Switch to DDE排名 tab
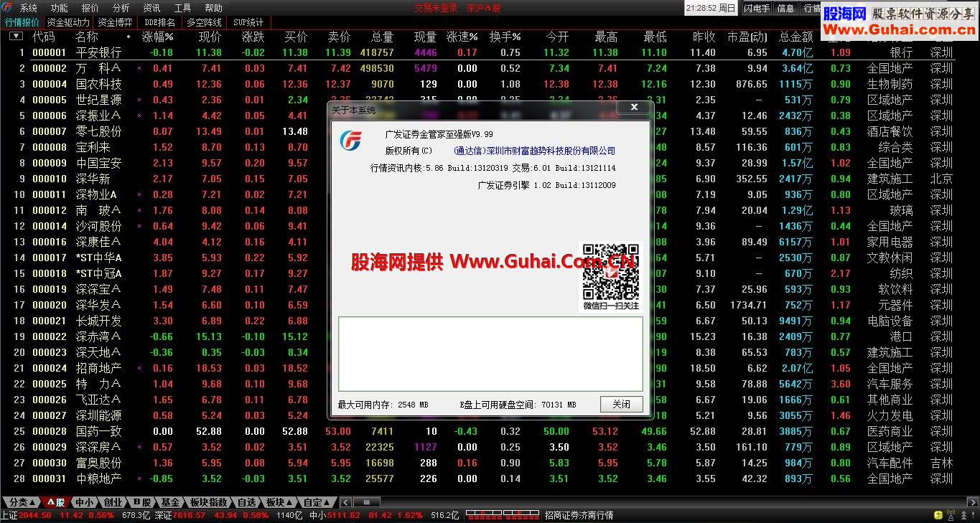This screenshot has width=980, height=523. [159, 22]
